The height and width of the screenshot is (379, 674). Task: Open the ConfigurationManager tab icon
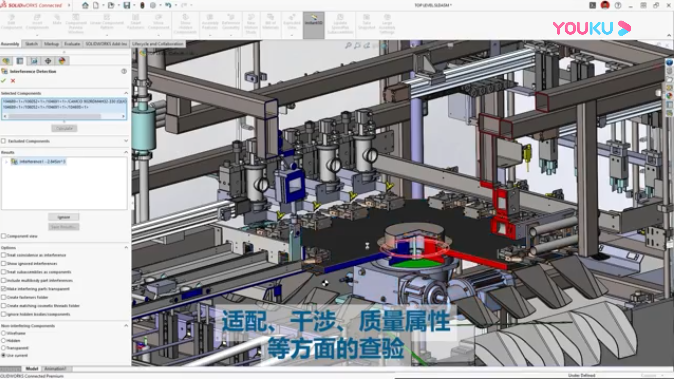click(34, 61)
